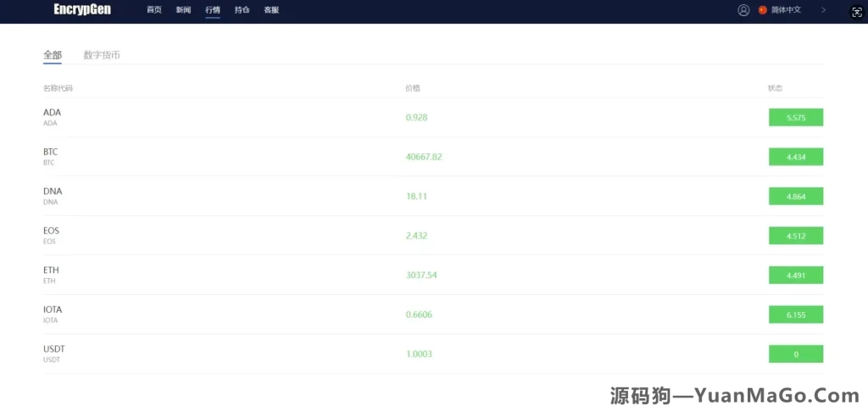
Task: Open the ADA coin row
Action: coord(433,118)
